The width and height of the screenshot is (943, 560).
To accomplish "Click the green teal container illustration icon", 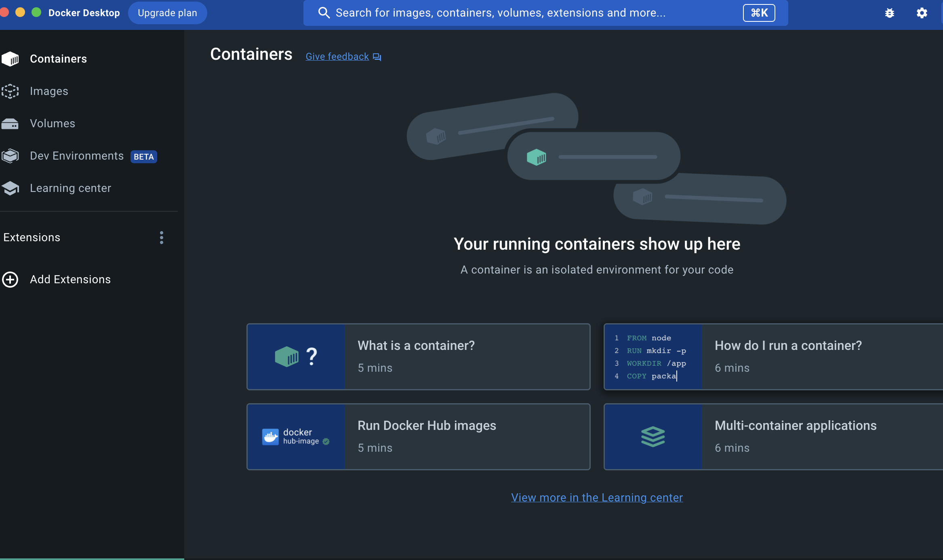I will [537, 157].
